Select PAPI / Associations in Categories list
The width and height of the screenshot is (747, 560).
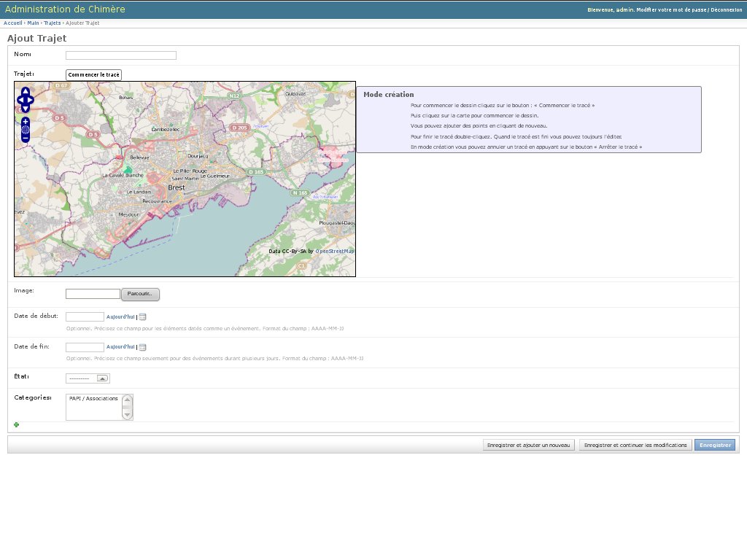coord(93,399)
